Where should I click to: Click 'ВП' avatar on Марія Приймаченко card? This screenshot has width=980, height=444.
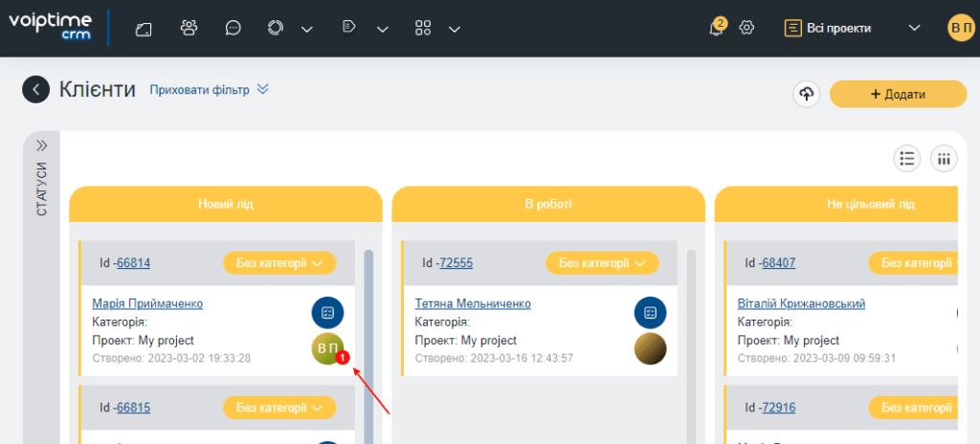(x=327, y=349)
